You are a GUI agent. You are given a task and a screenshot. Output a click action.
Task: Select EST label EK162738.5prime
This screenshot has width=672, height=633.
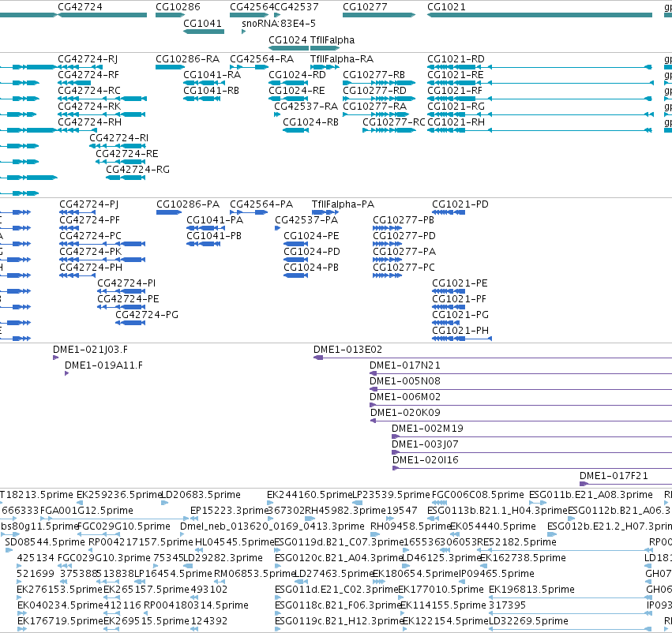(523, 558)
